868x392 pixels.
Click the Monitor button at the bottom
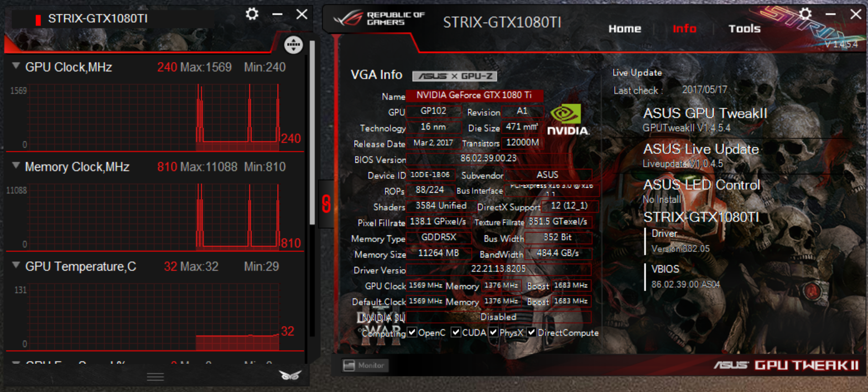365,365
